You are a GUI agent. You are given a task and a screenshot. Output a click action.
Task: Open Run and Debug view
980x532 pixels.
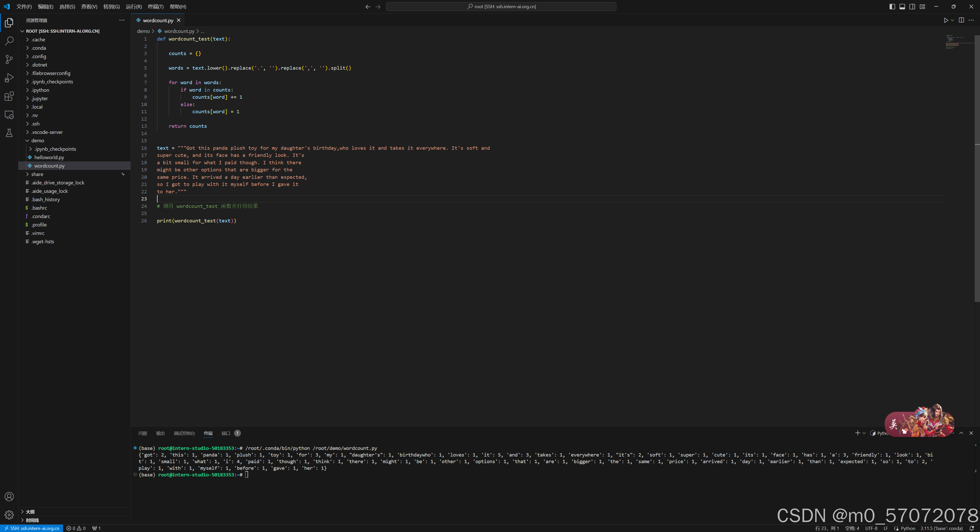pyautogui.click(x=9, y=78)
